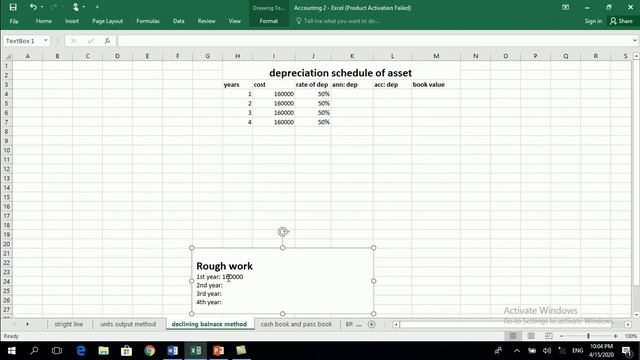Viewport: 640px width, 360px height.
Task: Zoom out with minus button
Action: coord(562,336)
